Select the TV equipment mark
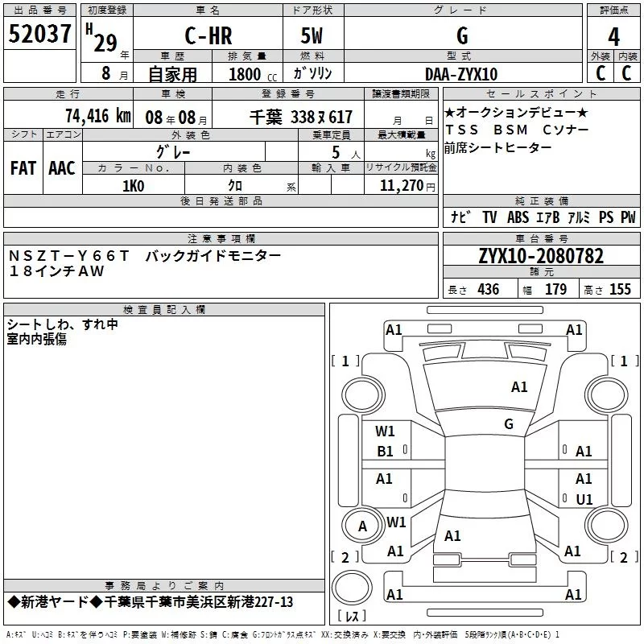 [x=489, y=217]
